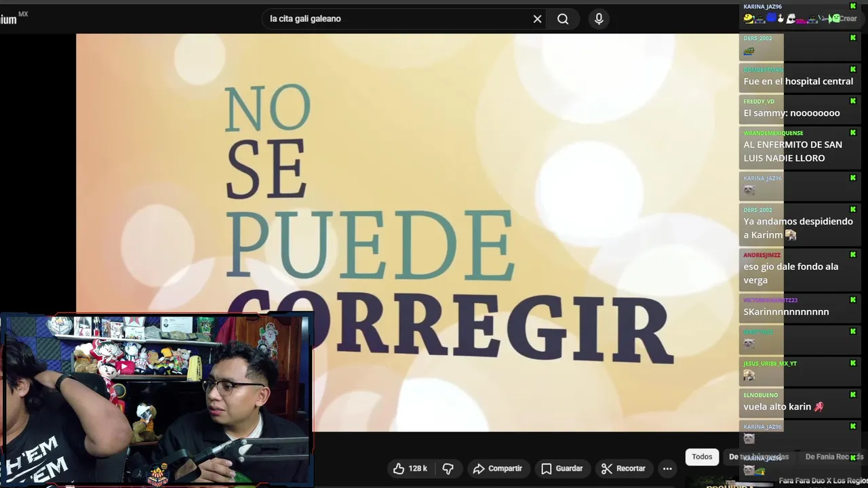This screenshot has width=868, height=488.
Task: Click username WRANDEMEXIQUENSE in chat
Action: (x=773, y=133)
